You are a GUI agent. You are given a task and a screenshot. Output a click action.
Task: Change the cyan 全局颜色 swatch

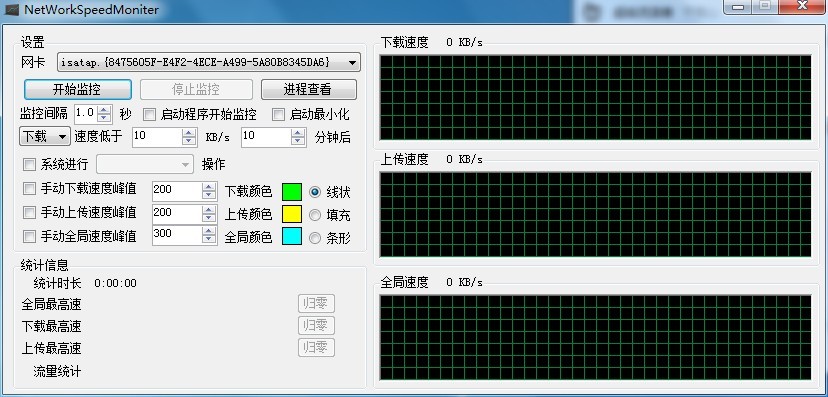tap(292, 236)
